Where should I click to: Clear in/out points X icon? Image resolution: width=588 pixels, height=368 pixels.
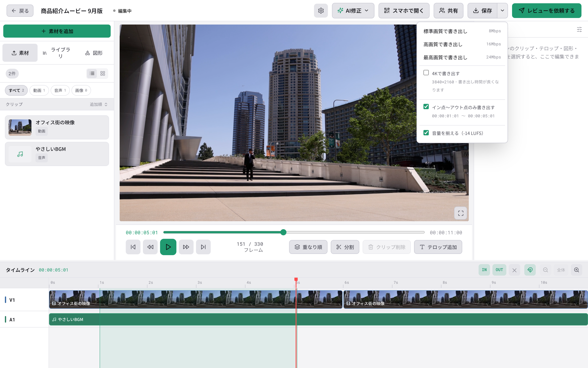coord(514,270)
